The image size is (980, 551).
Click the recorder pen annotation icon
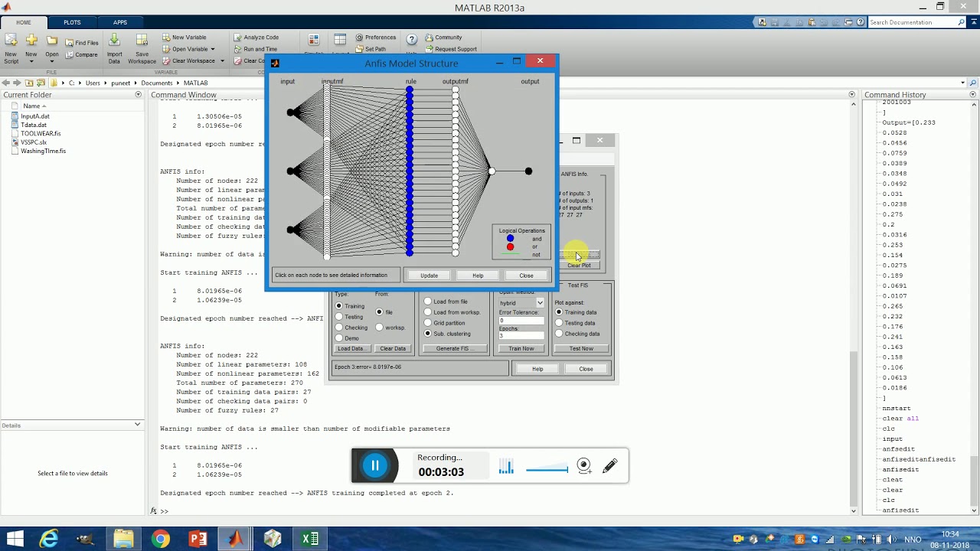tap(609, 465)
